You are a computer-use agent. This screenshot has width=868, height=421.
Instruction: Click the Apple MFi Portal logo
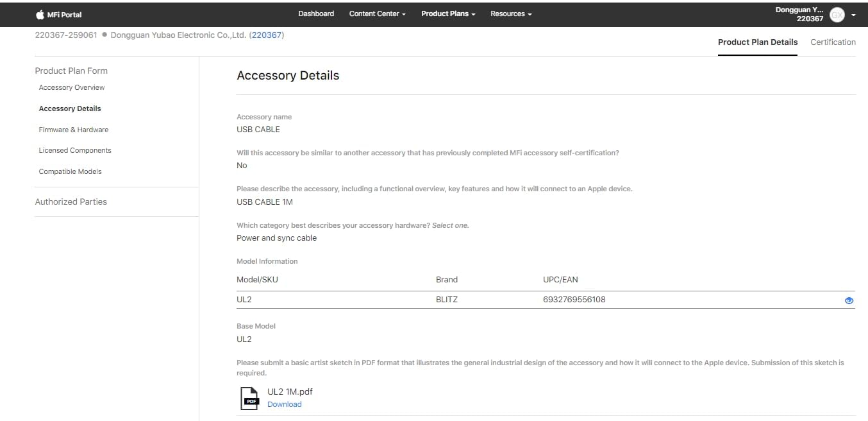[58, 13]
